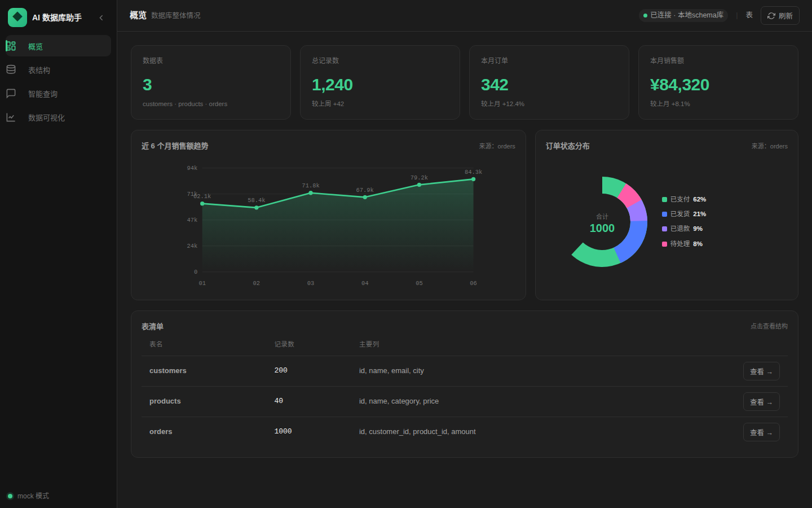The image size is (812, 508).
Task: Click the 智能查询 chat bubble icon
Action: coord(11,93)
